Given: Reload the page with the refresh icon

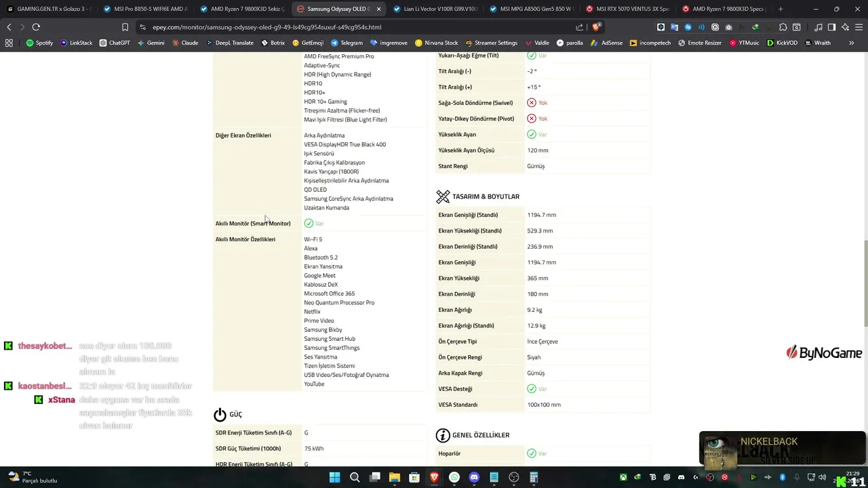Looking at the screenshot, I should pyautogui.click(x=36, y=27).
